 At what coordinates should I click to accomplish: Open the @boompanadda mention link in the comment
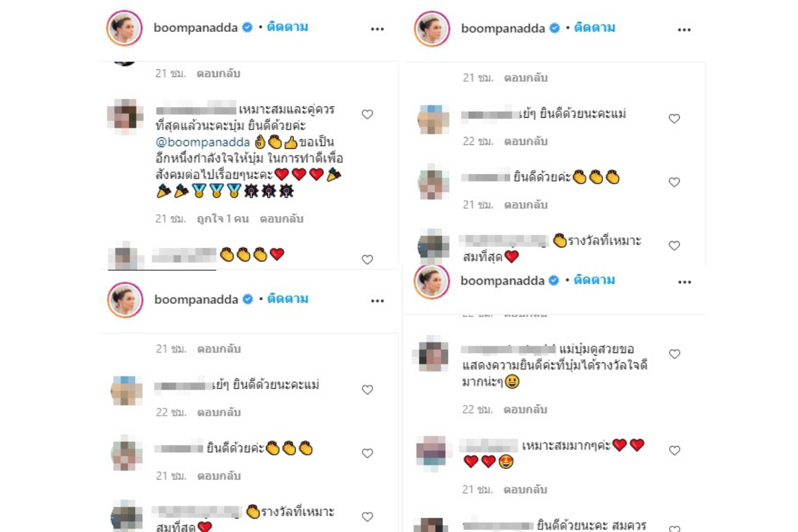(x=201, y=142)
